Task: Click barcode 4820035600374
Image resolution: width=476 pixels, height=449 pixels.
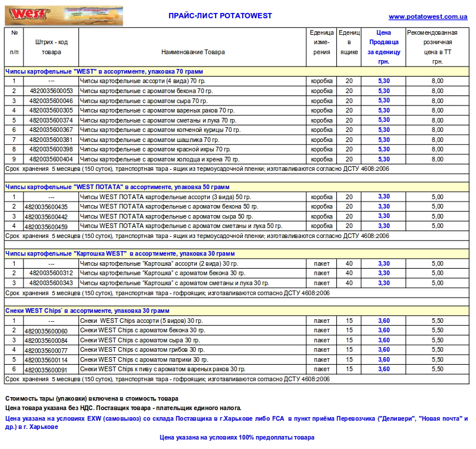Action: click(x=51, y=120)
